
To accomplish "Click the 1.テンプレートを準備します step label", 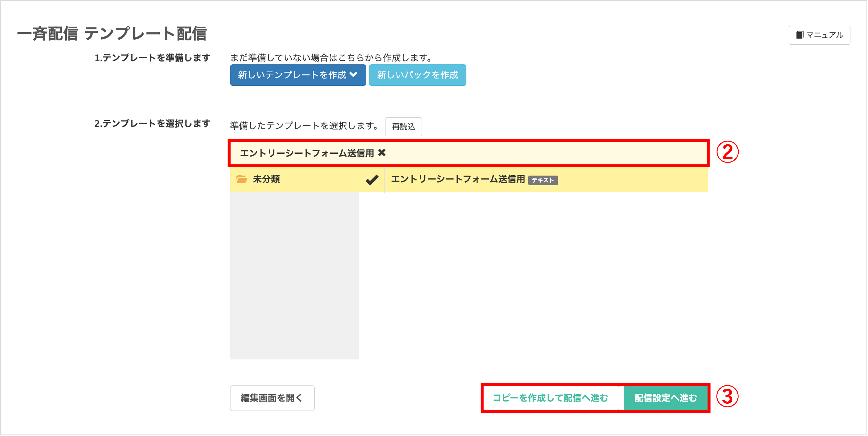I will [x=152, y=58].
